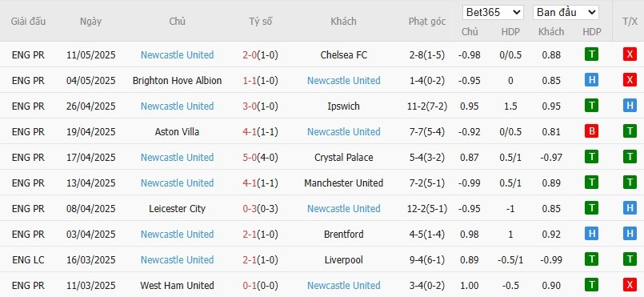Click blue H HDP badge in Brighton row
The width and height of the screenshot is (644, 297).
coord(591,80)
